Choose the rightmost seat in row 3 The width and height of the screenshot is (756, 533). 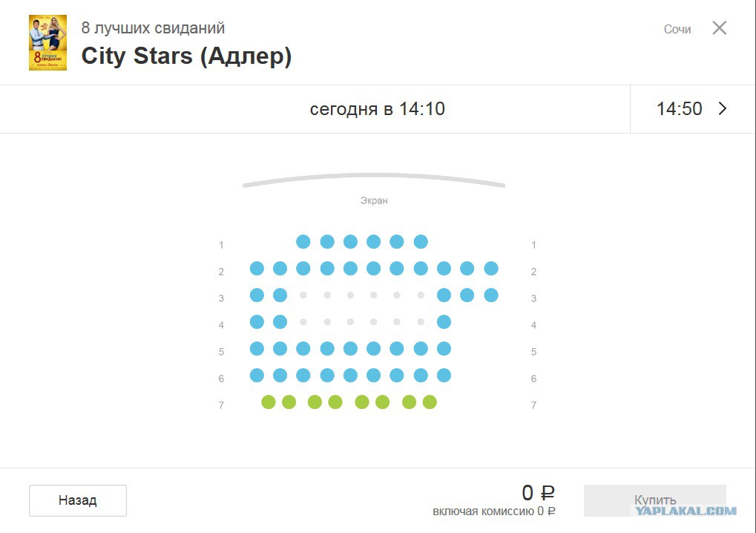tap(491, 295)
